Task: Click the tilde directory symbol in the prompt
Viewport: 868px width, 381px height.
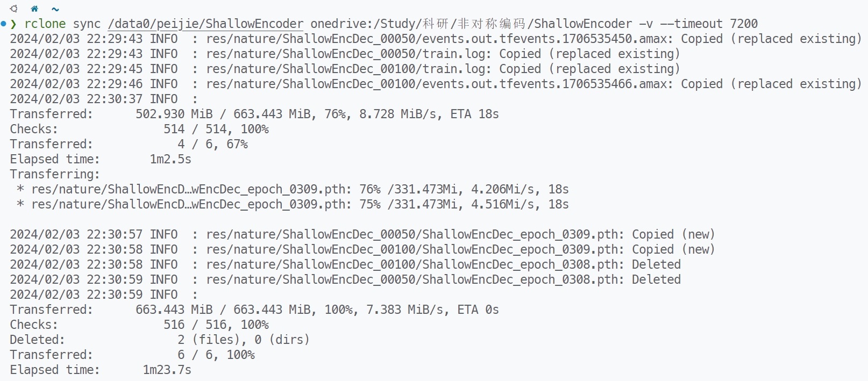Action: pyautogui.click(x=55, y=9)
